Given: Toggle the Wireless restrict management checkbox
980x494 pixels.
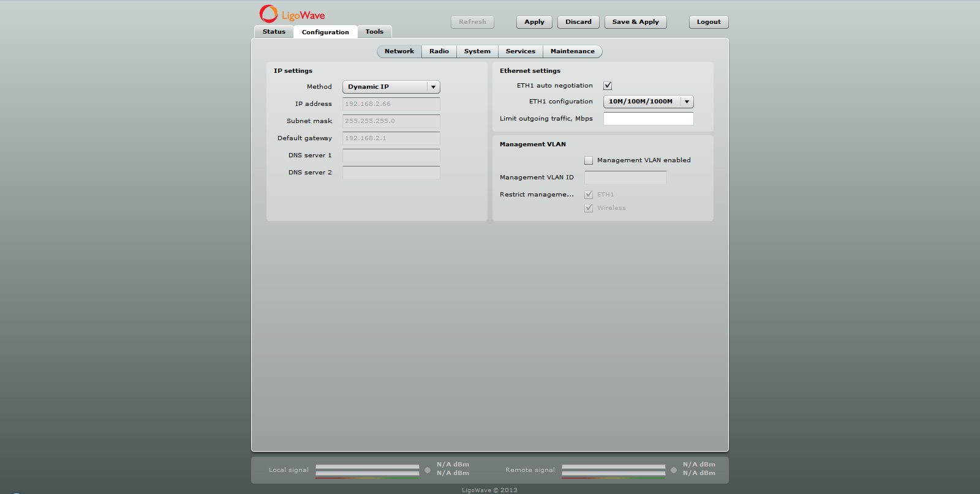Looking at the screenshot, I should click(589, 208).
